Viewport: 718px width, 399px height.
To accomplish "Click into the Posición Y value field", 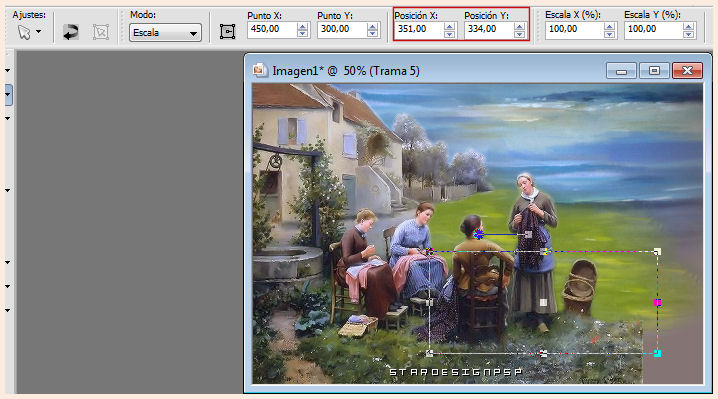I will coord(489,29).
